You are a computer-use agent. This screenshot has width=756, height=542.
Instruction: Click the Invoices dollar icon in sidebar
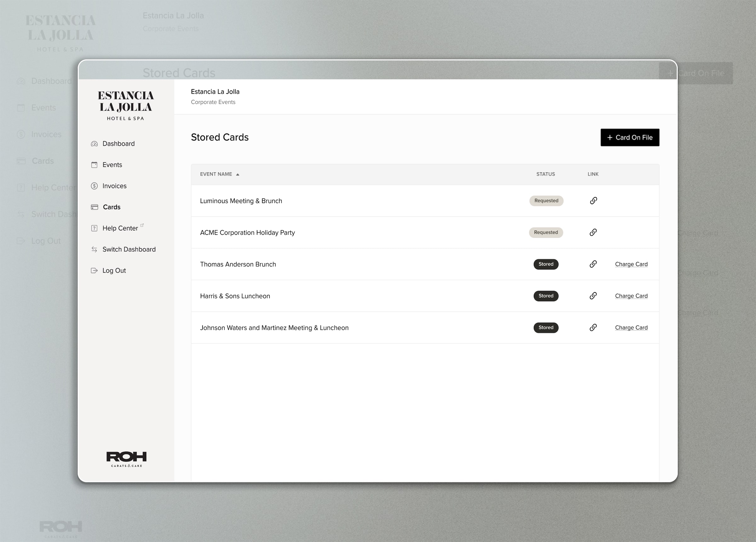coord(94,186)
